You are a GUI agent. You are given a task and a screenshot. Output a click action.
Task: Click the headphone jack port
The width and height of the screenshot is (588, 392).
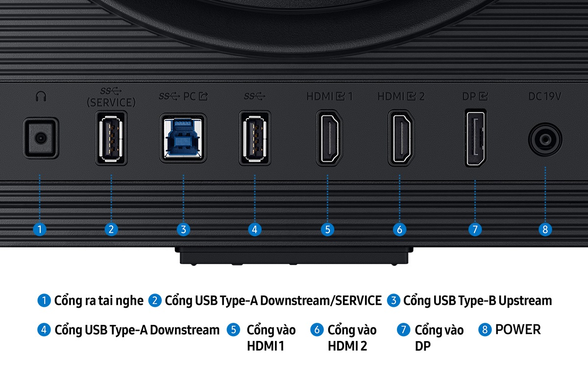(x=41, y=138)
